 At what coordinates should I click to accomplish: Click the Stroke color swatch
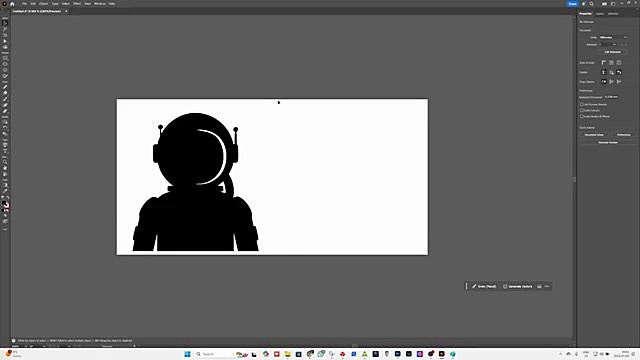7,206
